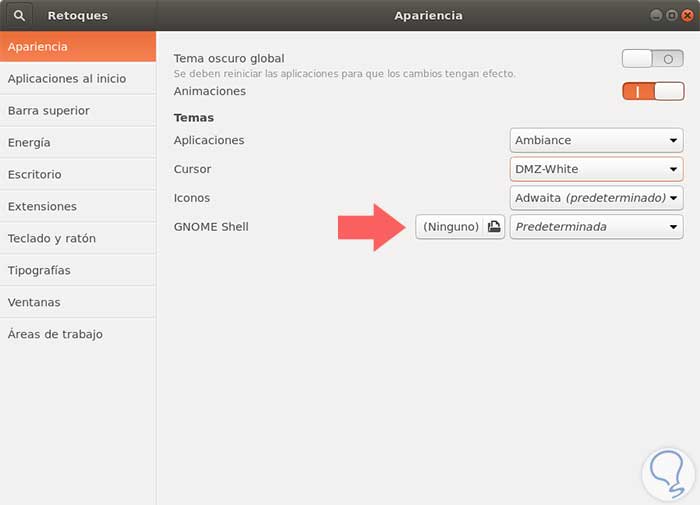
Task: Open Aplicaciones al inicio section
Action: coord(78,78)
